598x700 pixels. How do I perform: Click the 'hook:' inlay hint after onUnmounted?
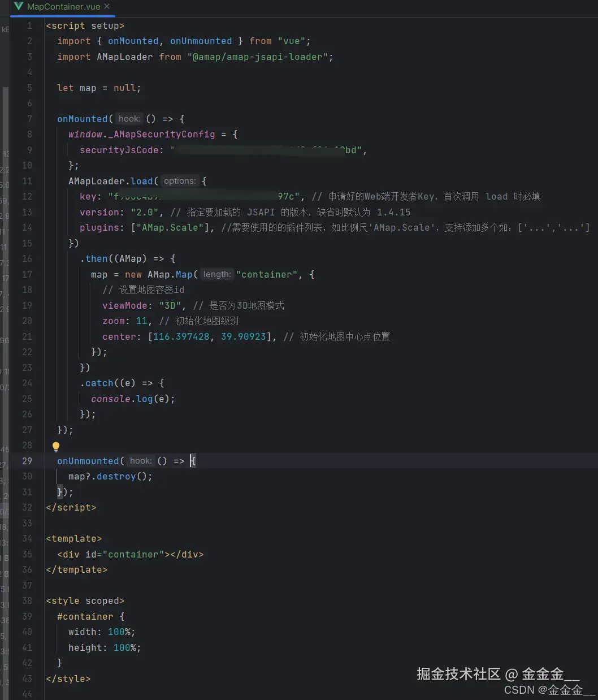141,461
